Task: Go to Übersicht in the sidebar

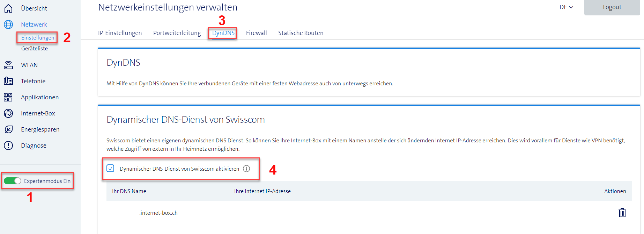Action: 34,8
